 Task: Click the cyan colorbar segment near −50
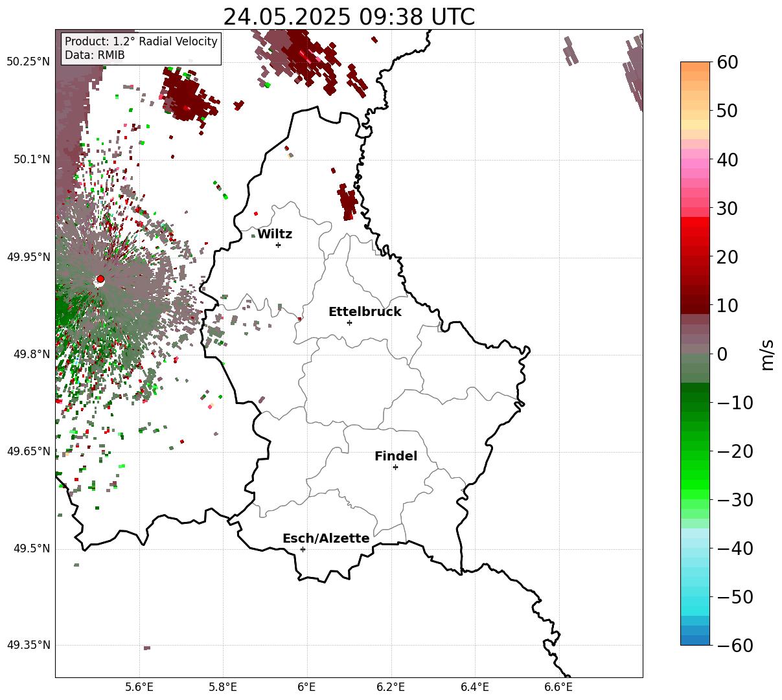[695, 597]
